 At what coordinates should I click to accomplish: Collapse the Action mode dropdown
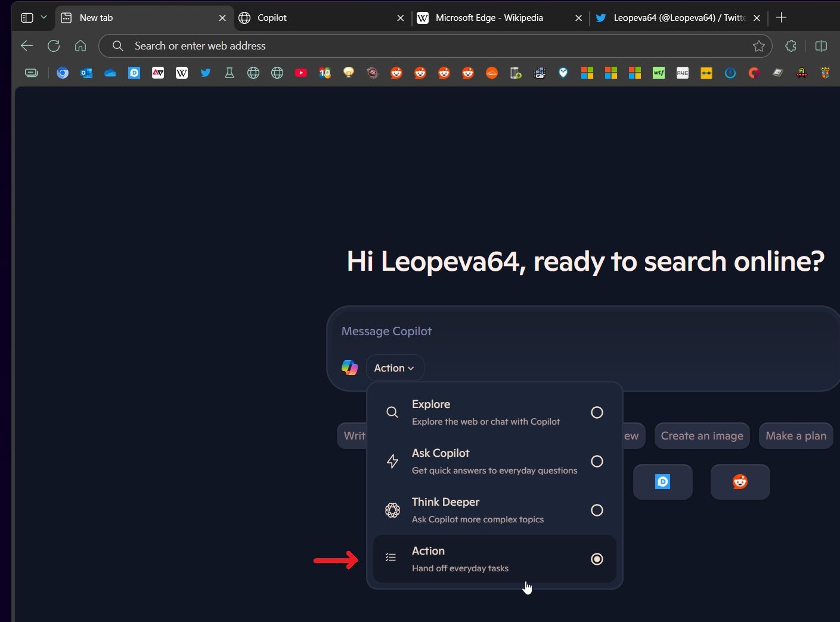395,368
